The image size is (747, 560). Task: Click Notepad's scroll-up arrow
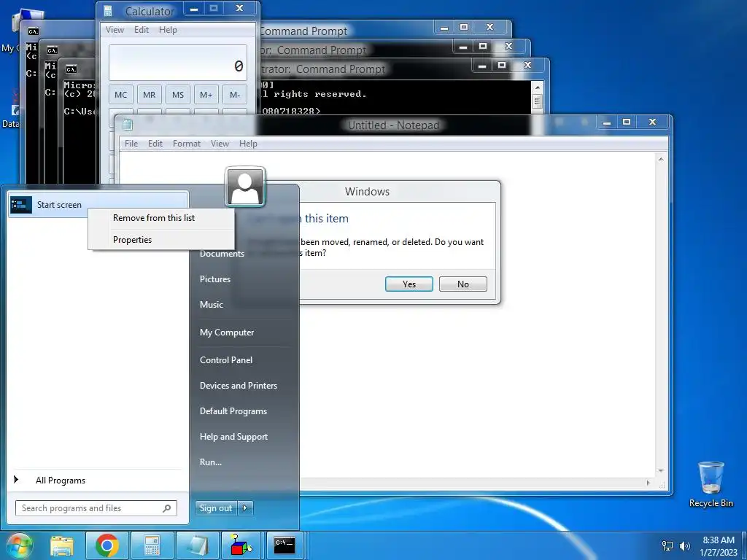click(661, 159)
